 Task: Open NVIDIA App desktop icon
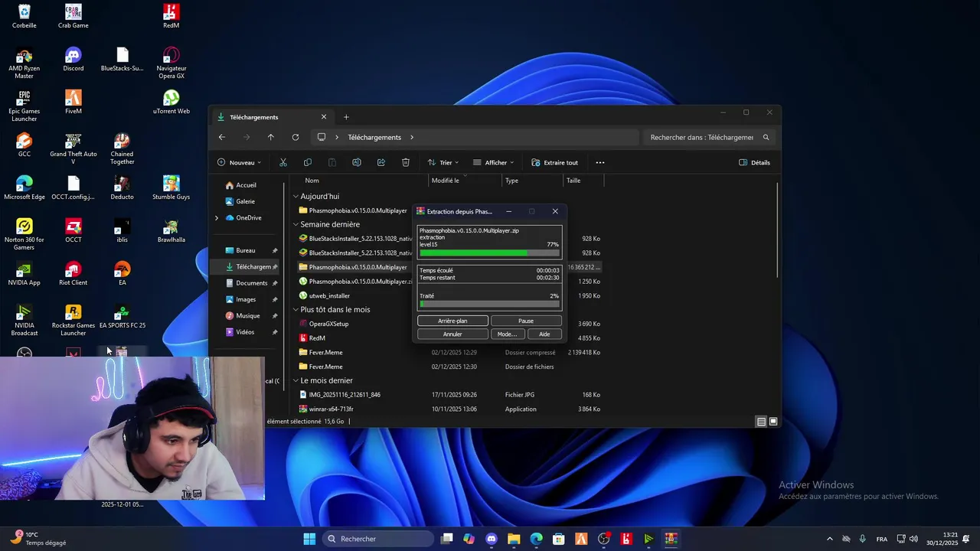coord(24,273)
